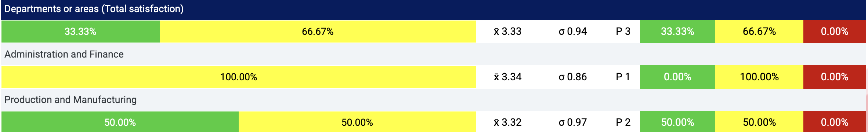The height and width of the screenshot is (132, 868).
Task: Click the yellow 100.00% bar
Action: tap(239, 77)
